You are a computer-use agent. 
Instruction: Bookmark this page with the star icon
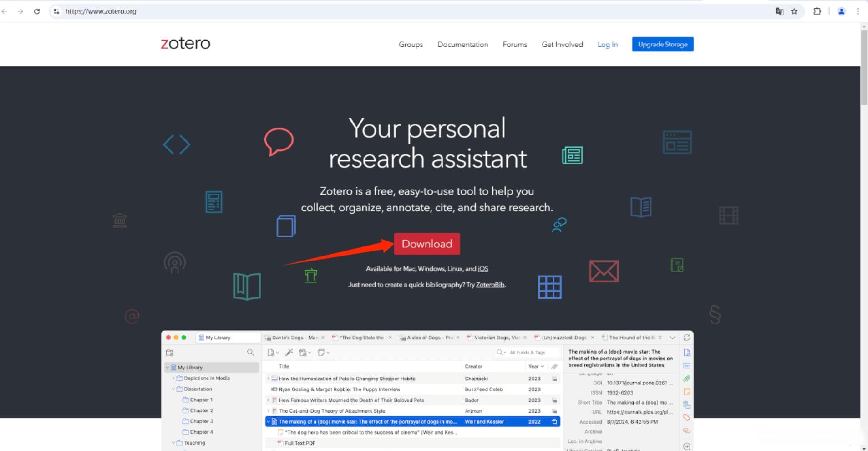click(x=794, y=11)
